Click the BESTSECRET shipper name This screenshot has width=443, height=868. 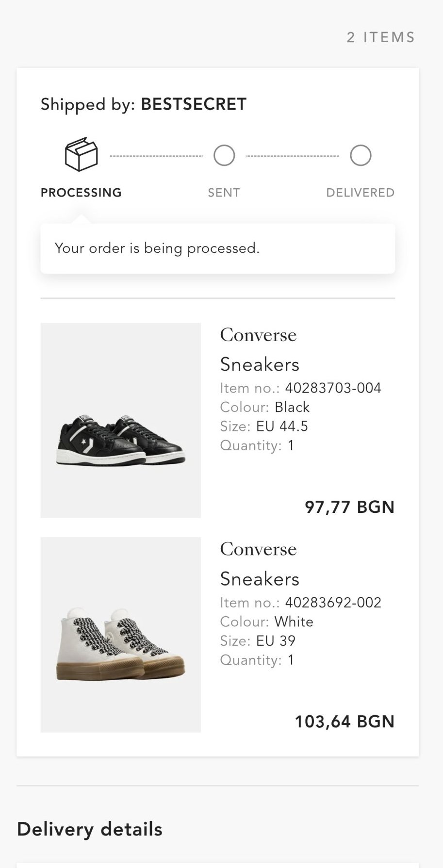(x=194, y=104)
